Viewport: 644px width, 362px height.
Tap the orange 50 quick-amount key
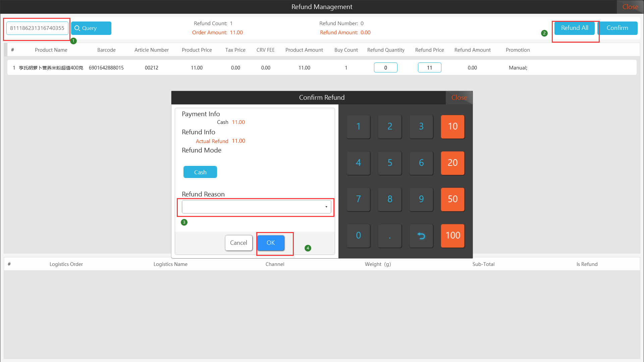[x=452, y=199]
